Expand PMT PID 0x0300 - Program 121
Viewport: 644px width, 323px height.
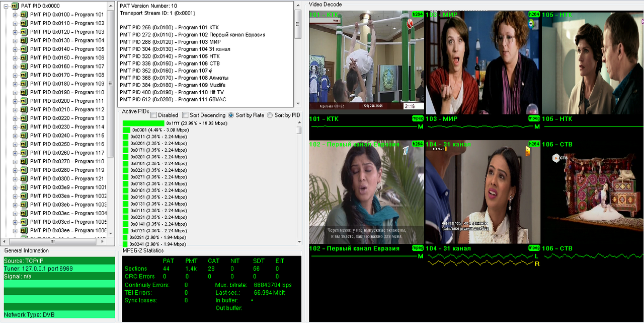point(15,178)
